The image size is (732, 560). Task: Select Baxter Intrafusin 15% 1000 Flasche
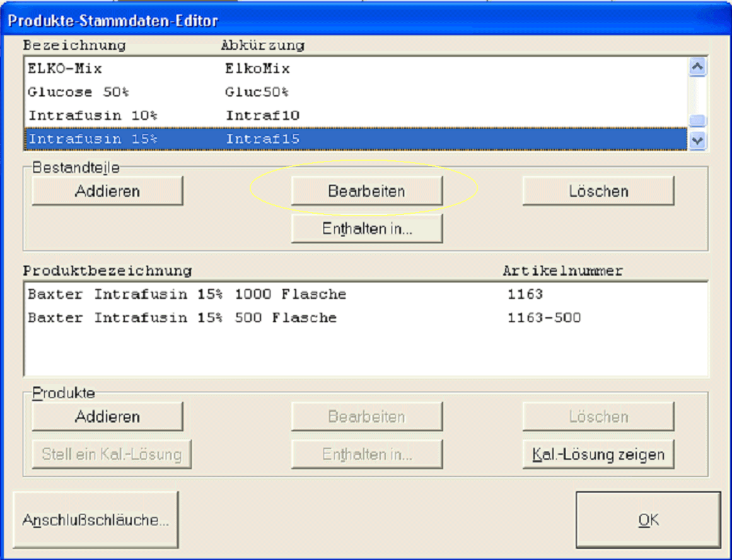(366, 295)
